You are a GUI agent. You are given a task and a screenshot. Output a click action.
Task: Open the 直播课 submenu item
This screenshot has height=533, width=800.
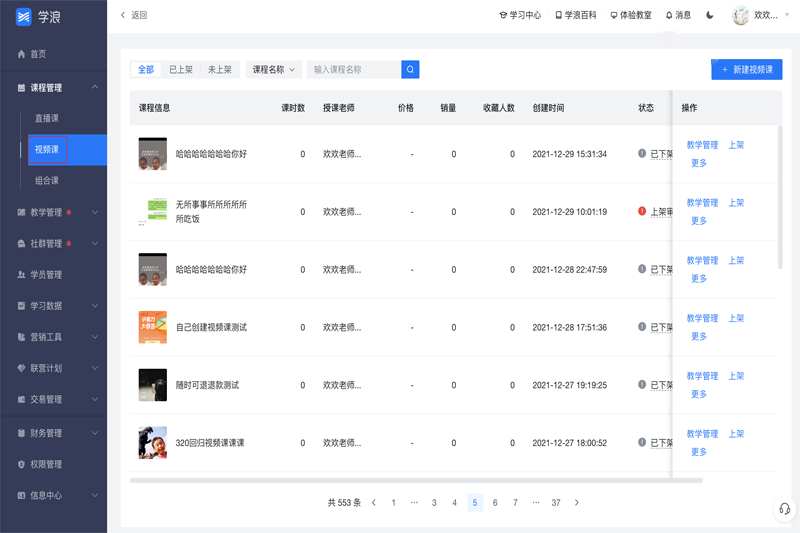pos(47,118)
